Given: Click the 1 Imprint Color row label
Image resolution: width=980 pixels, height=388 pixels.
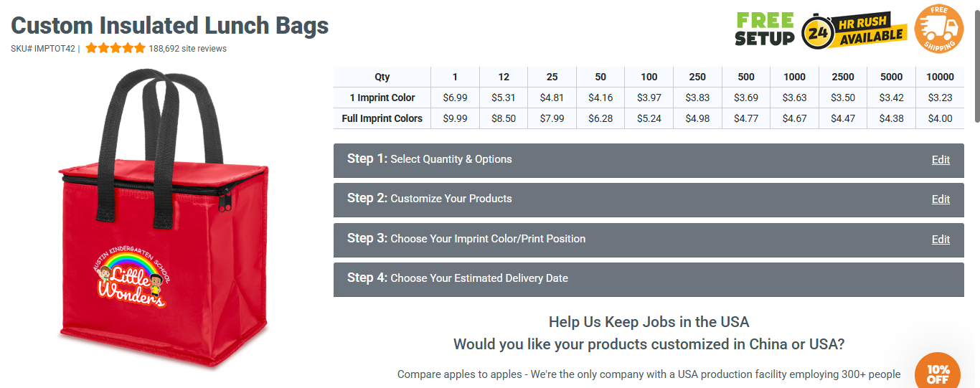Looking at the screenshot, I should coord(382,98).
